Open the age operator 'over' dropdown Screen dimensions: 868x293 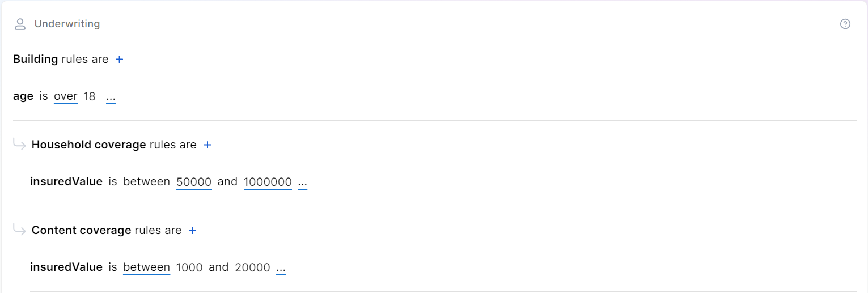pyautogui.click(x=66, y=96)
